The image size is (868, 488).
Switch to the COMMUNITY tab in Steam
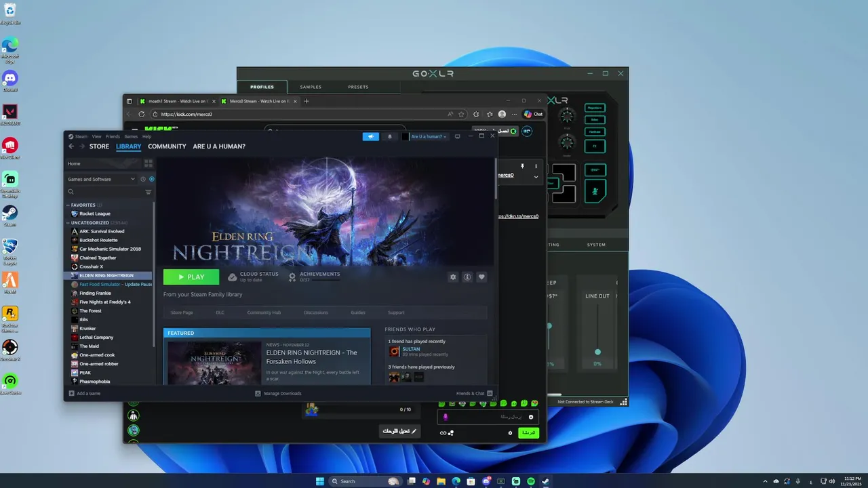pos(167,146)
